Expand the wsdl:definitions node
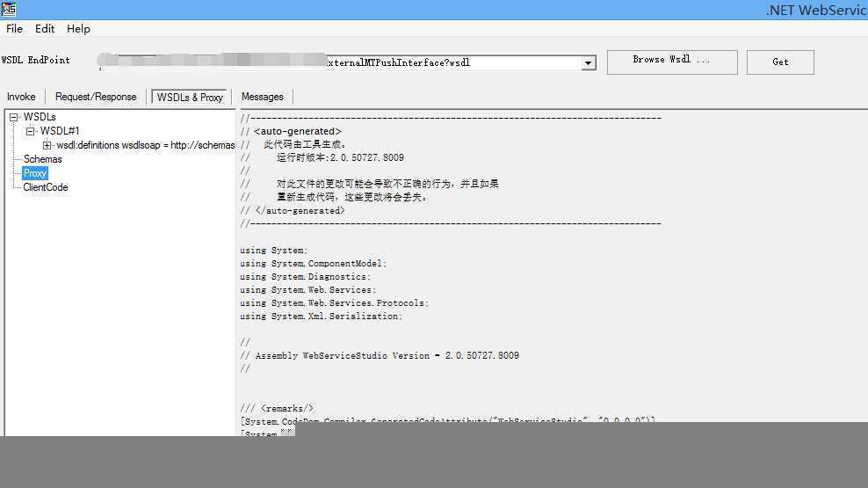Screen dimensions: 868x488 [47, 146]
